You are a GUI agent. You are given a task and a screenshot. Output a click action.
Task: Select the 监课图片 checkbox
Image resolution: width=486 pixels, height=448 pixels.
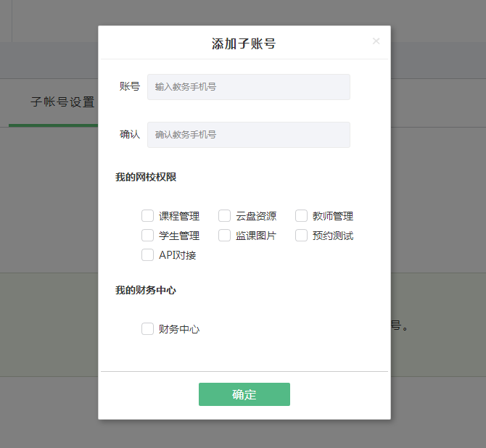click(225, 236)
